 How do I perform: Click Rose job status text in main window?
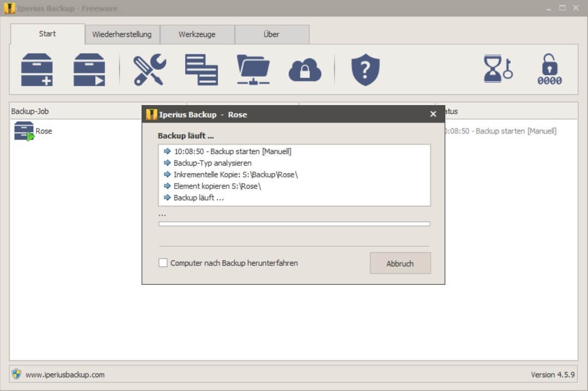501,131
